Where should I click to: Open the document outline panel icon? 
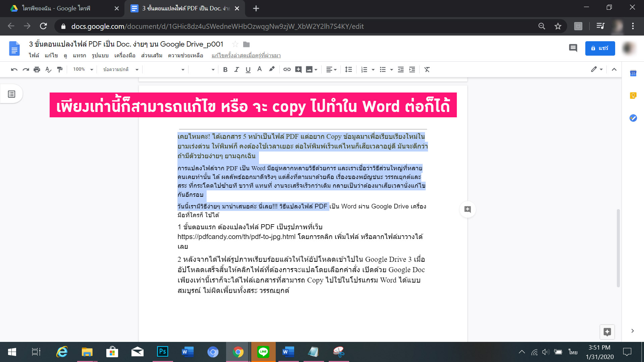[x=12, y=94]
